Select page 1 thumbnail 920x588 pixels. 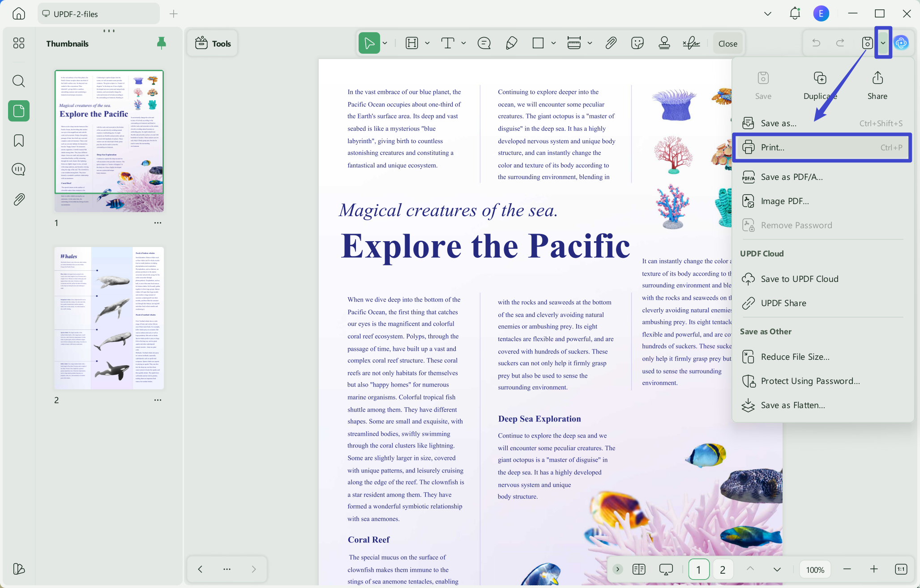(109, 141)
